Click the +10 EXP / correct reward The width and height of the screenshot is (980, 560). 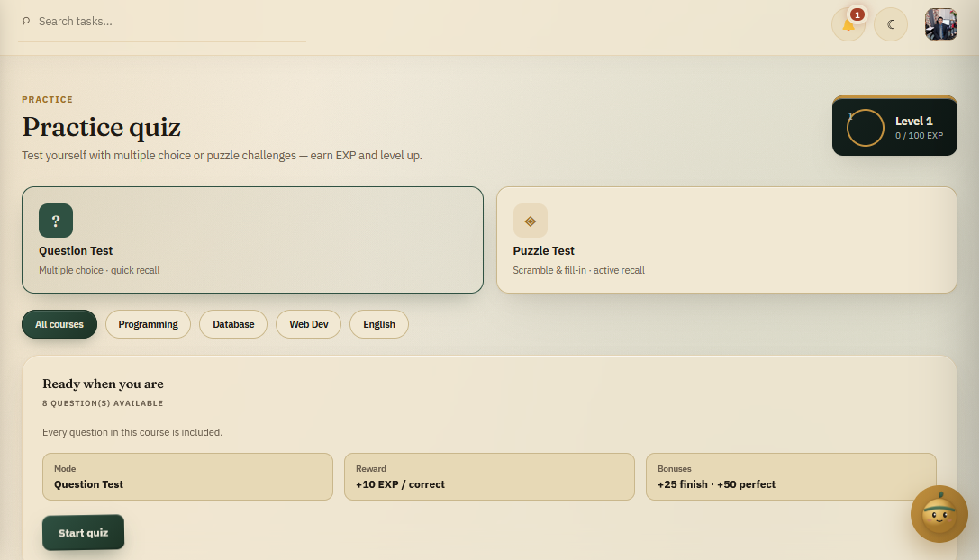click(x=400, y=484)
